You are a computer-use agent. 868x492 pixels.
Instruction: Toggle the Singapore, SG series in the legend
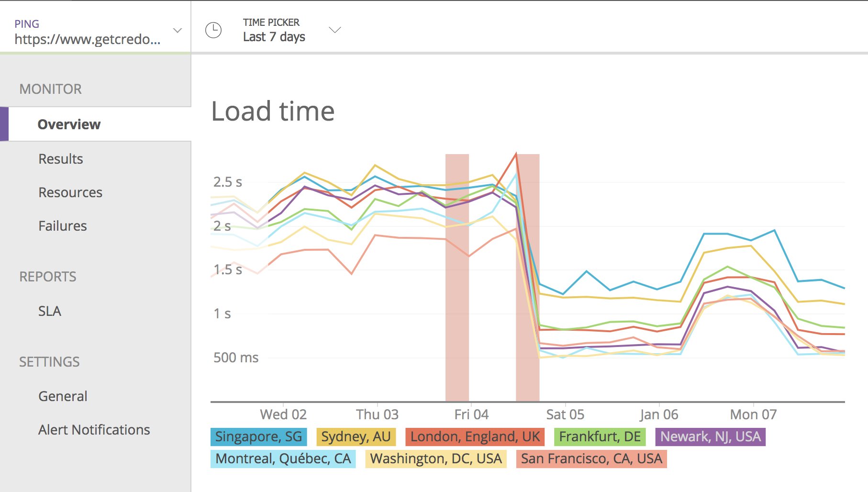click(x=258, y=436)
